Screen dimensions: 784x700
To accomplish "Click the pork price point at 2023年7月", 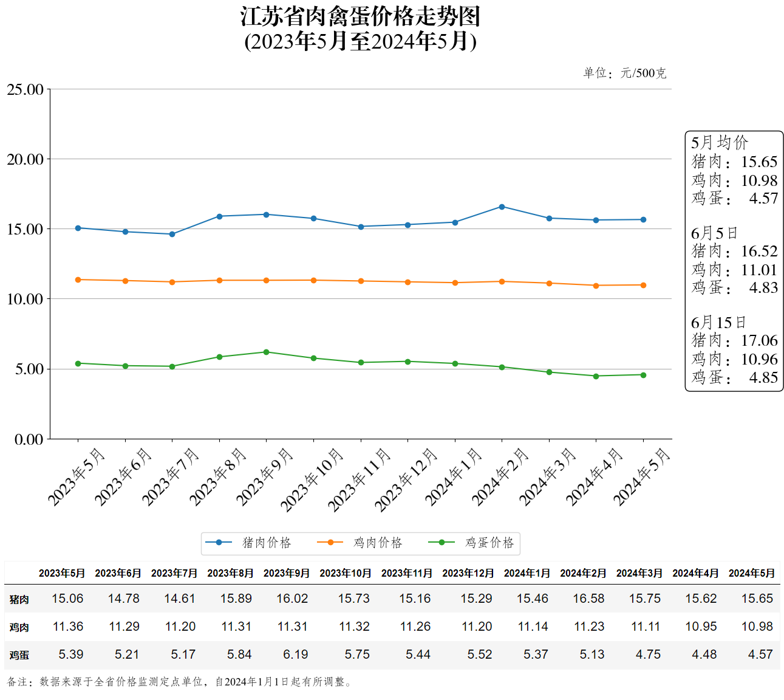I will click(172, 234).
